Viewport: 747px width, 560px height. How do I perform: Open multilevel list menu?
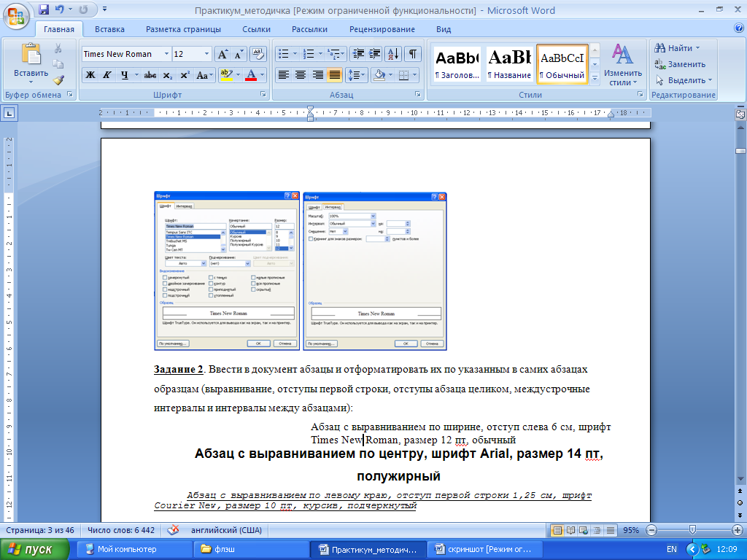(336, 54)
